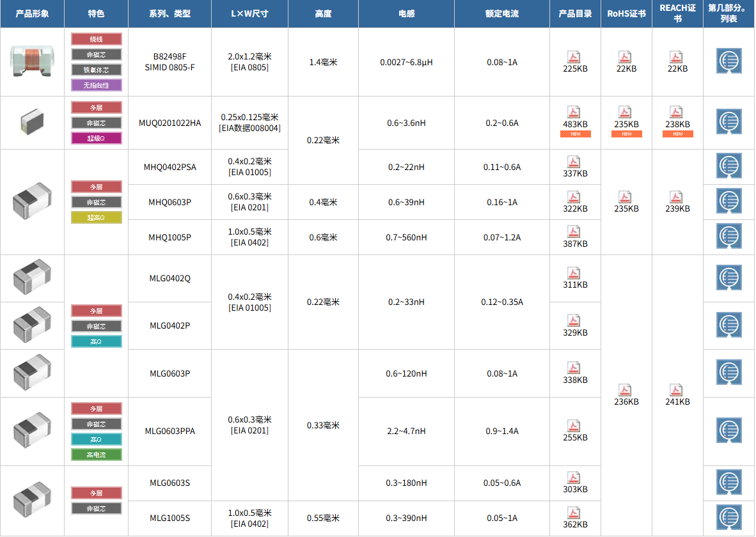Viewport: 756px width, 537px height.
Task: Open the part list icon for MLG0603P
Action: 728,372
